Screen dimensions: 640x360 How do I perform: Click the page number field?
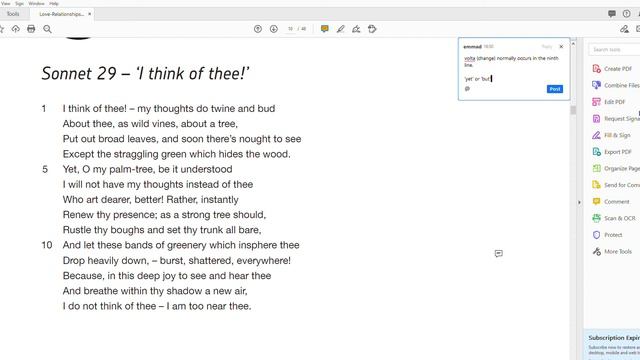[x=290, y=29]
